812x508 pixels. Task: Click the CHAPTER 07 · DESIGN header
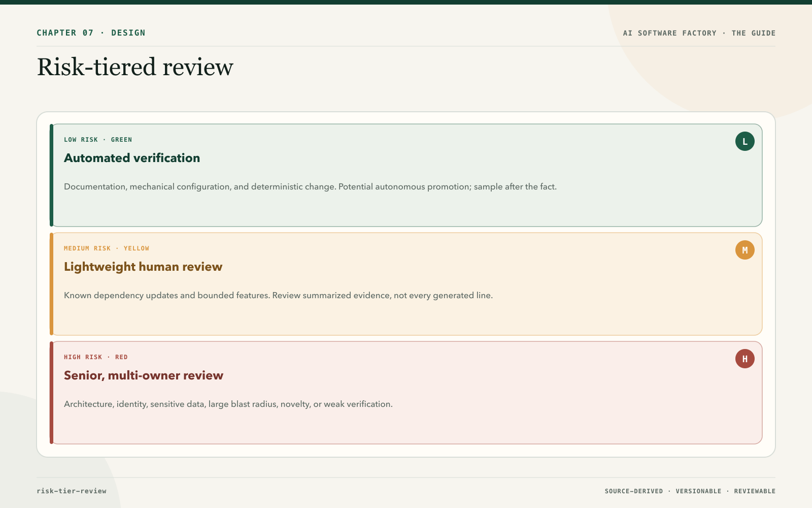(91, 33)
